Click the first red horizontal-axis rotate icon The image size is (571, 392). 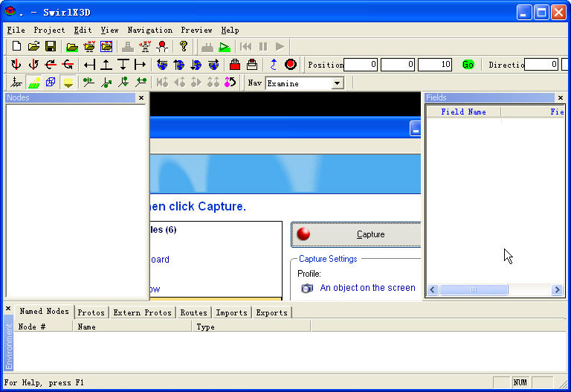(51, 65)
